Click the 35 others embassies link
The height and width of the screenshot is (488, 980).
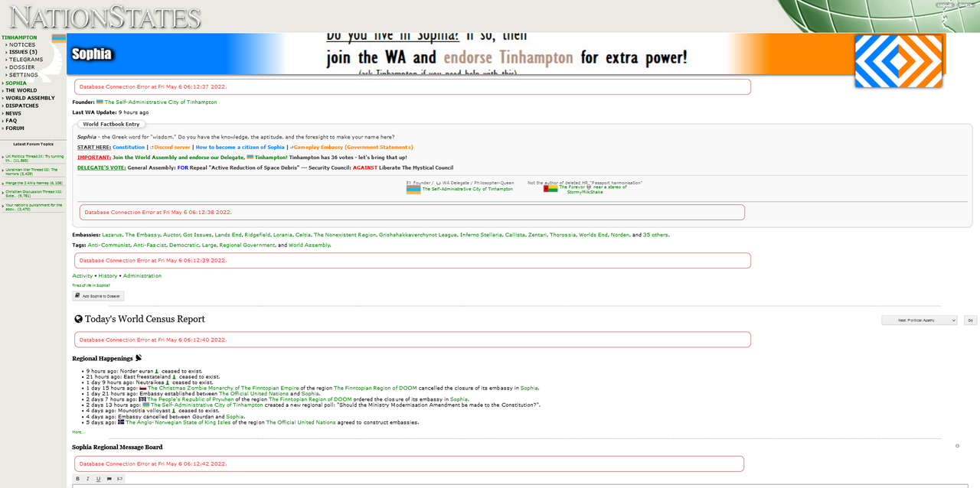(x=655, y=235)
